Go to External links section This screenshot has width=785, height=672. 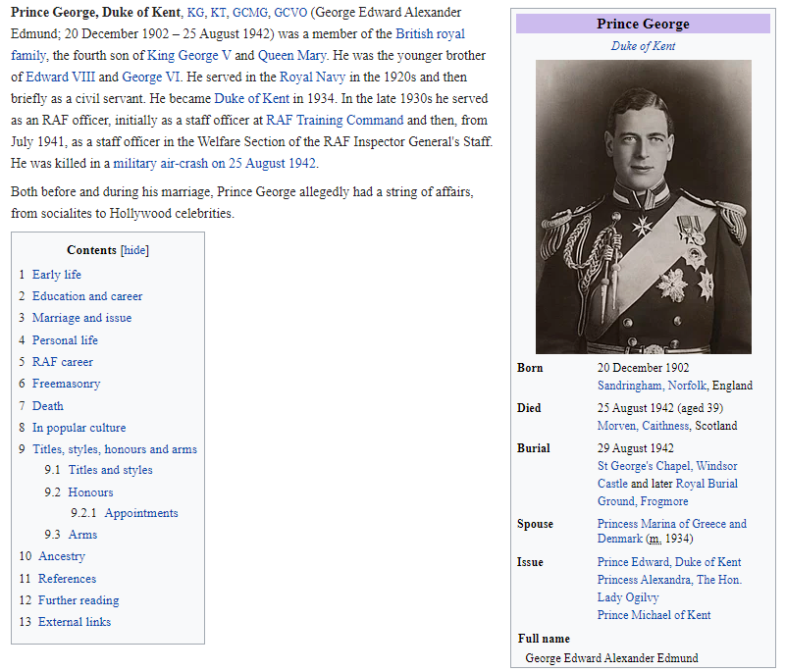[x=75, y=622]
